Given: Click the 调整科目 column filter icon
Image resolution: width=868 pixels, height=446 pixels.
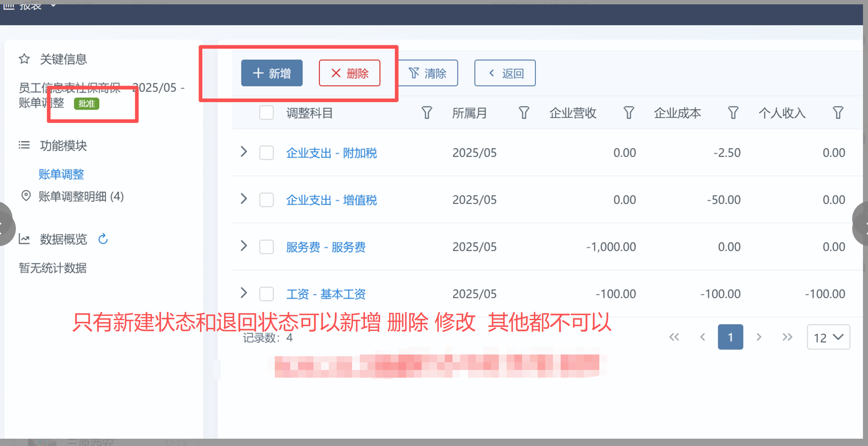Looking at the screenshot, I should click(x=426, y=113).
